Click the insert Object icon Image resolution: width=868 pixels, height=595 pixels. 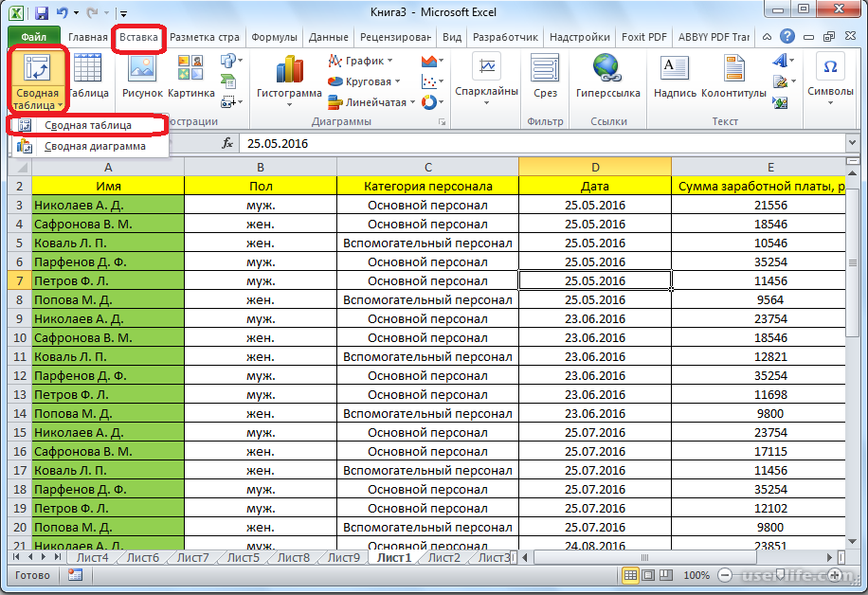781,102
